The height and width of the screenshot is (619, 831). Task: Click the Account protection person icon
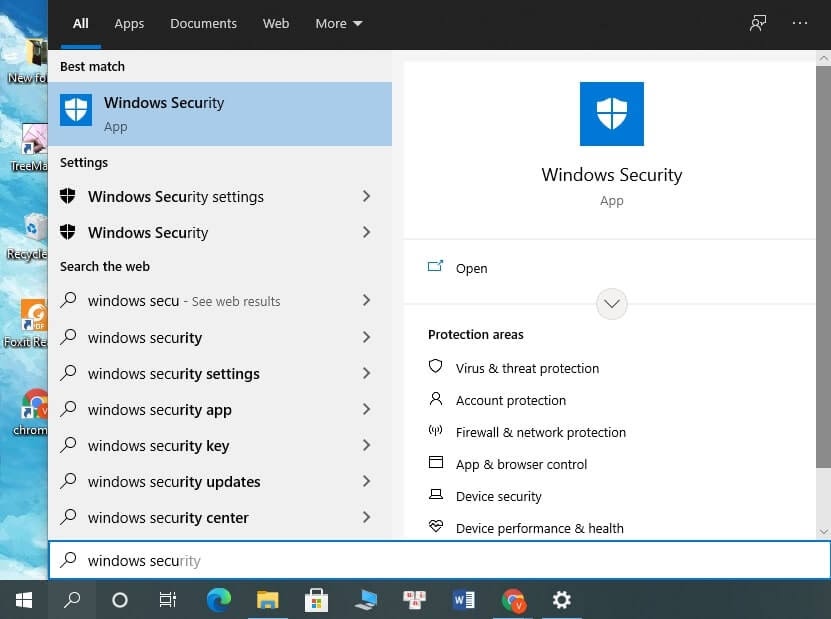(436, 399)
